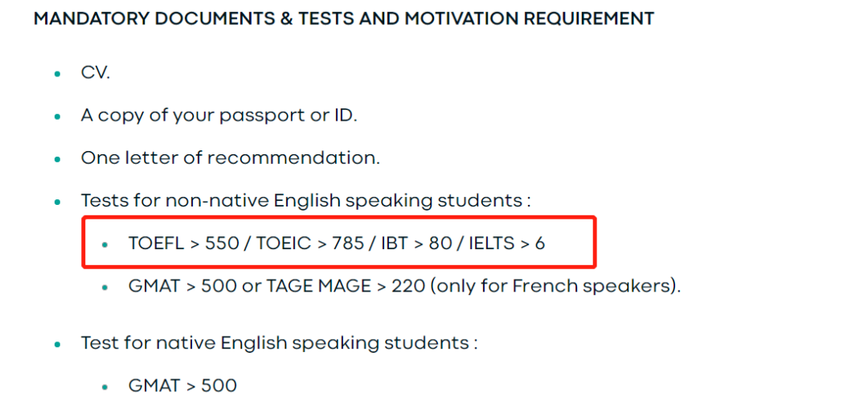
Task: Click the bullet before the passport line
Action: (57, 116)
